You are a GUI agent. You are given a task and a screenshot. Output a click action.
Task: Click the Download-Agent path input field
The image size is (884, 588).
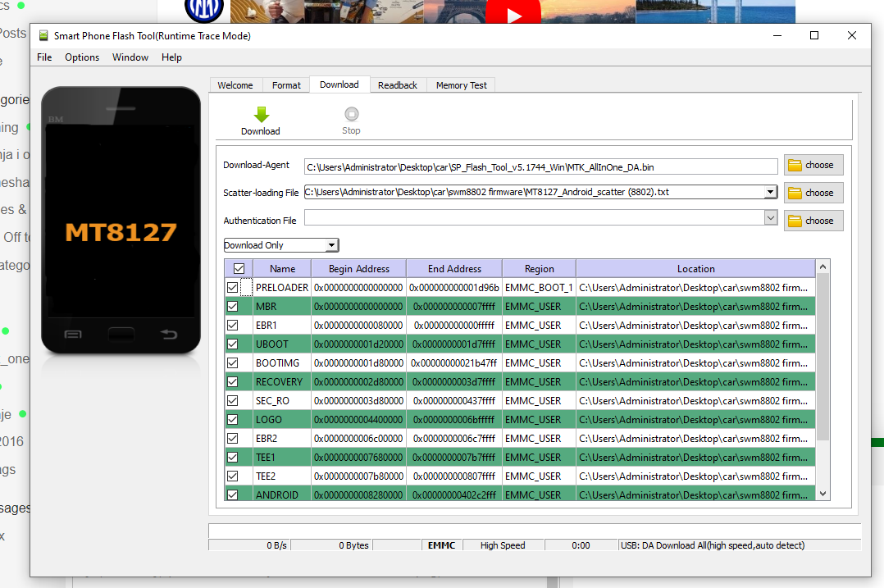(540, 167)
